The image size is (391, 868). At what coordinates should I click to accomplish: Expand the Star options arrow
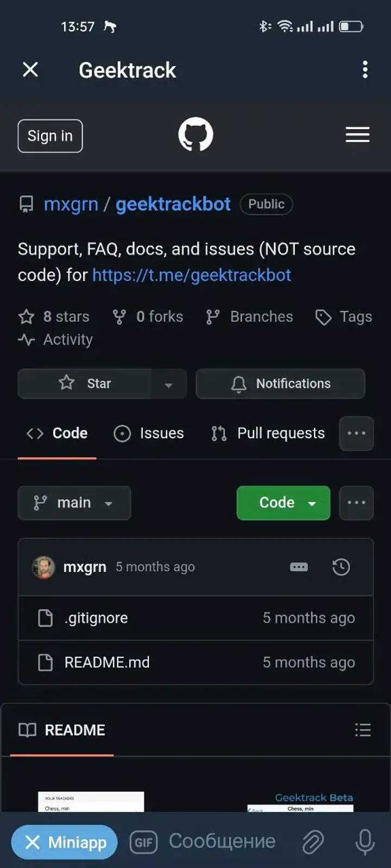pyautogui.click(x=169, y=384)
